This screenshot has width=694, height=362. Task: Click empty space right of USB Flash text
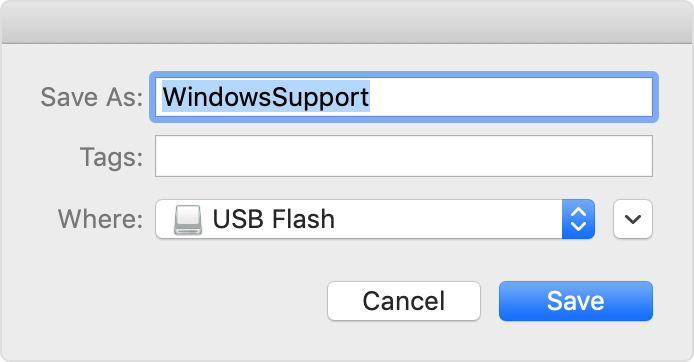pyautogui.click(x=447, y=219)
